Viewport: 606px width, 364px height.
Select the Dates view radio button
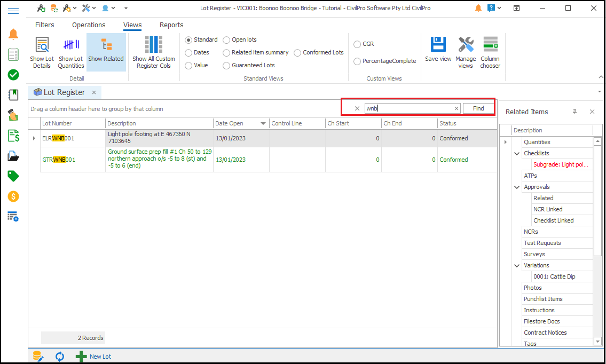(x=188, y=52)
